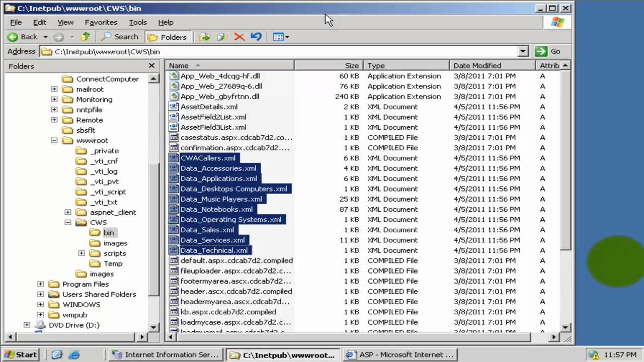Open the Help menu
Viewport: 644px width, 362px height.
[x=166, y=22]
